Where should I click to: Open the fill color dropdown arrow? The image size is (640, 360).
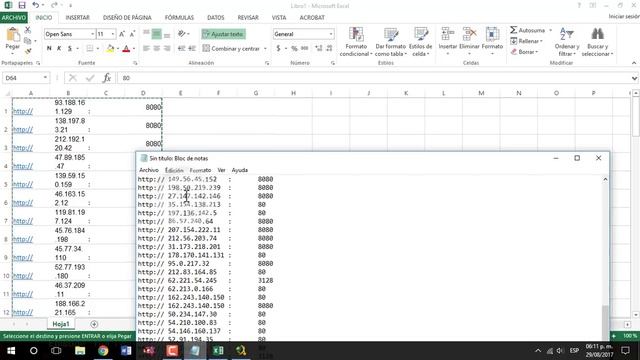click(118, 49)
